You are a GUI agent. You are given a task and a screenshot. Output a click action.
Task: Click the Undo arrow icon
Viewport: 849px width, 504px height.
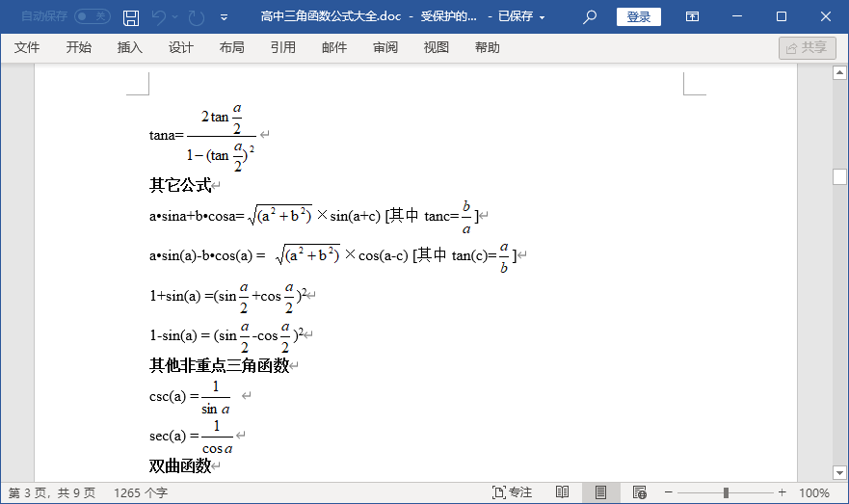160,17
